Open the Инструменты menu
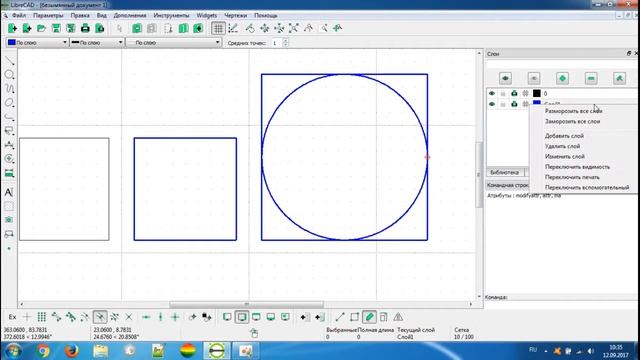Viewport: 640px width, 360px height. 171,16
